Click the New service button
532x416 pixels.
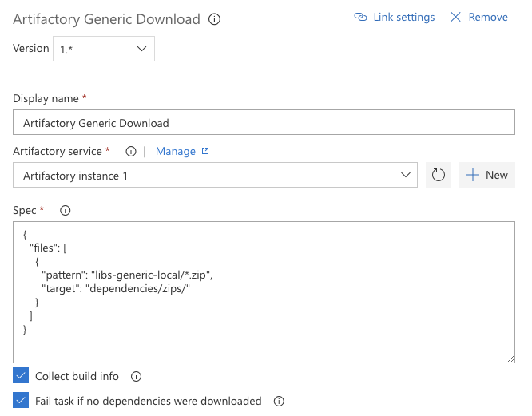(487, 175)
